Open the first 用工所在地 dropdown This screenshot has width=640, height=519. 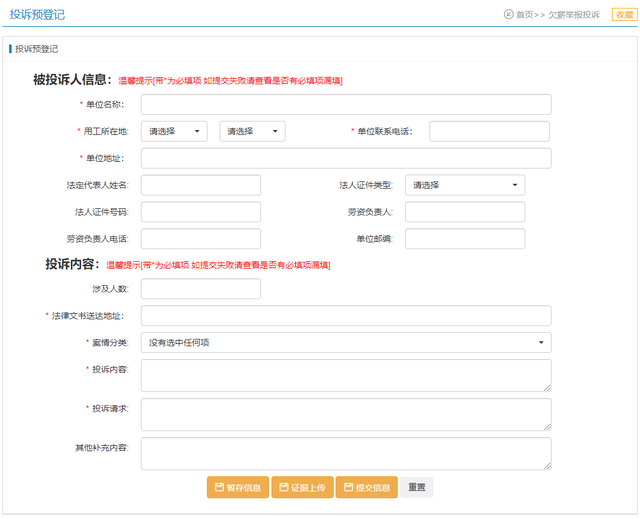(x=174, y=131)
